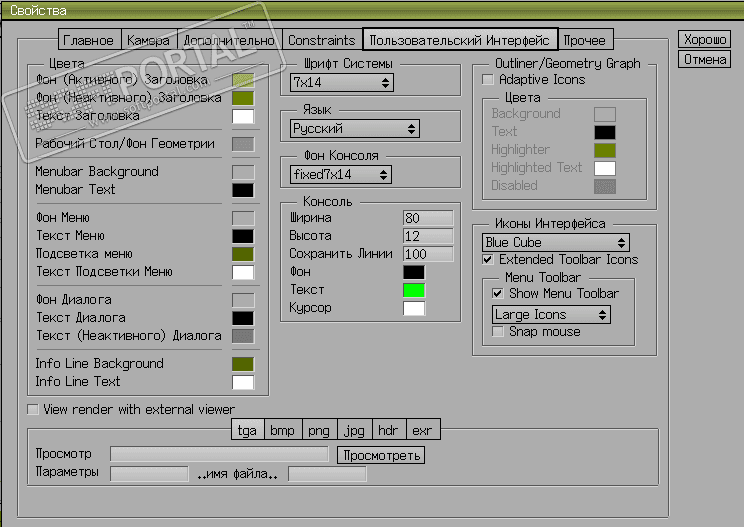Check View render with external viewer

33,409
